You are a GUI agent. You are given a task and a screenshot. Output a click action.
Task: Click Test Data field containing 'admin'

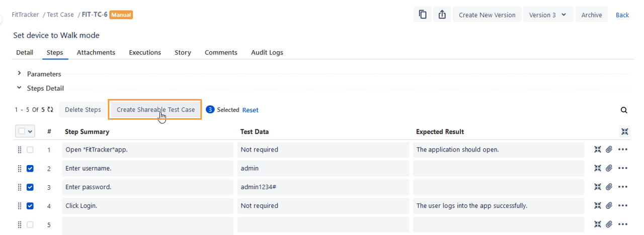click(x=323, y=168)
